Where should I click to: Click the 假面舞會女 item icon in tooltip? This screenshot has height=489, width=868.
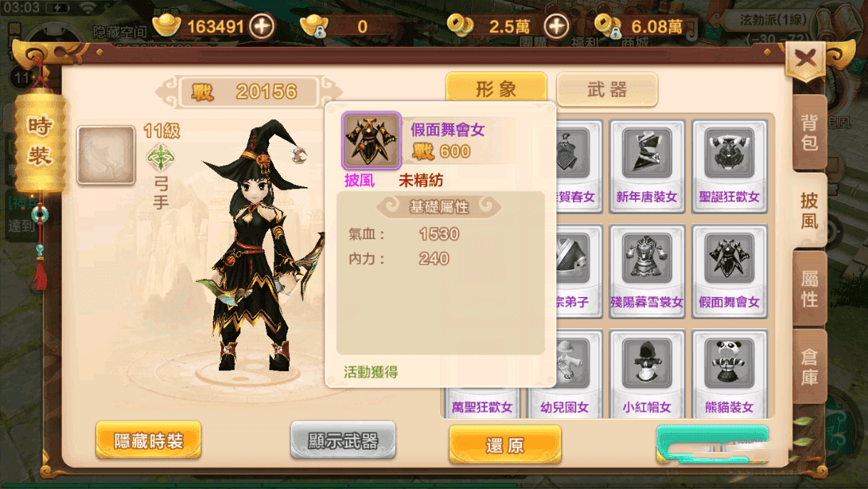click(371, 141)
